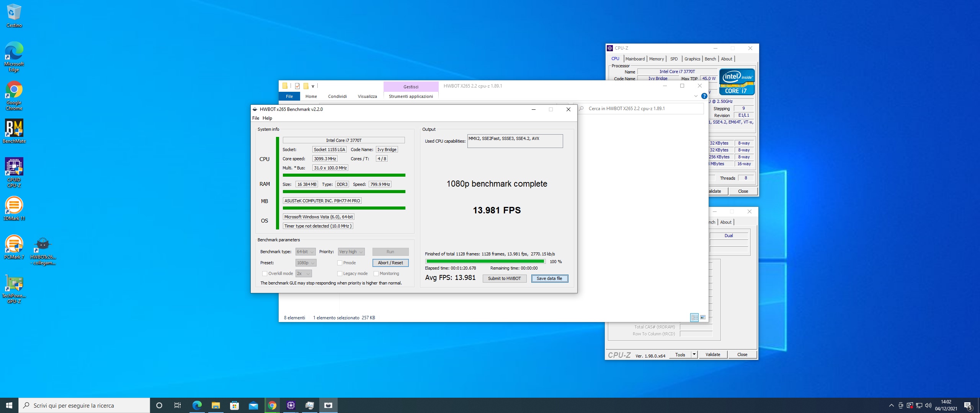Open Mail app from the taskbar
The height and width of the screenshot is (413, 980).
click(253, 405)
